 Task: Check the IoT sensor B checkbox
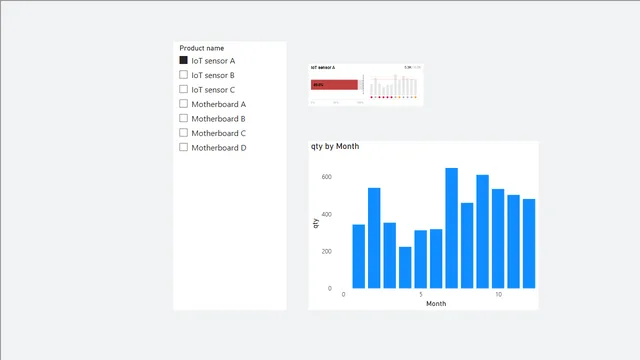[x=184, y=75]
